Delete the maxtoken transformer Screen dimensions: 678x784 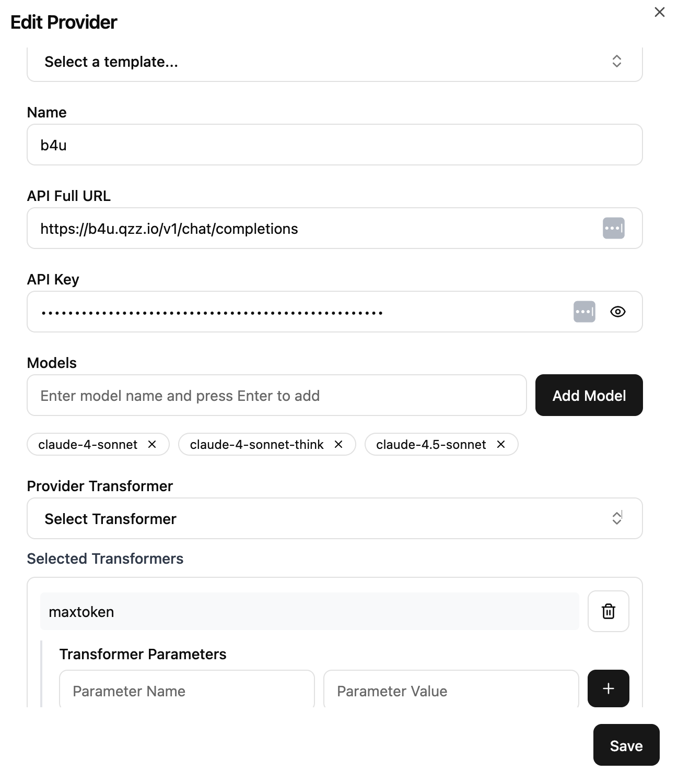click(x=608, y=611)
